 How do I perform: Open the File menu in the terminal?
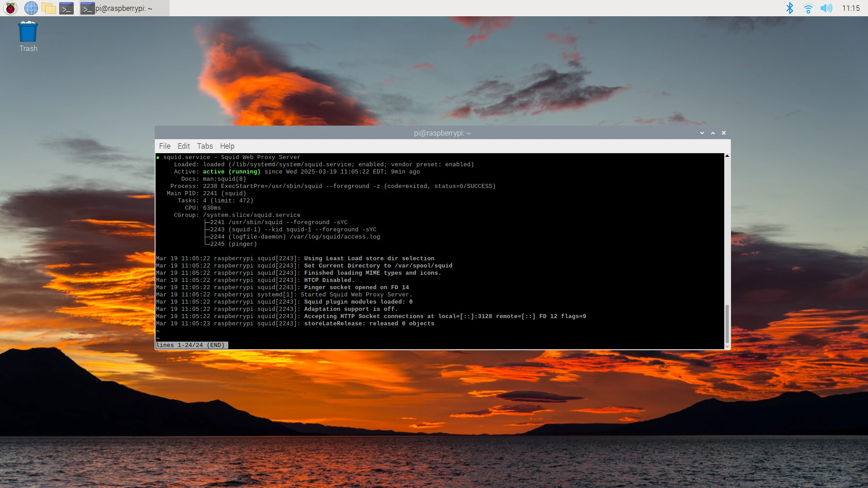(x=165, y=146)
